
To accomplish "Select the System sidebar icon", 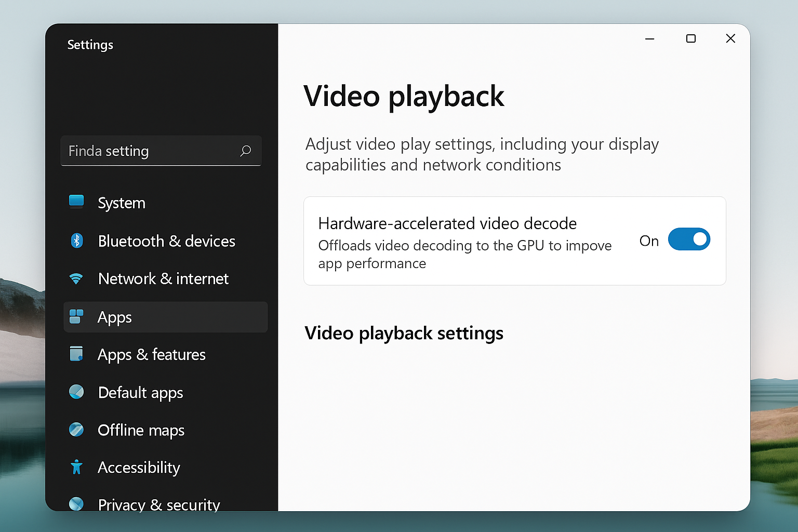I will pos(76,203).
